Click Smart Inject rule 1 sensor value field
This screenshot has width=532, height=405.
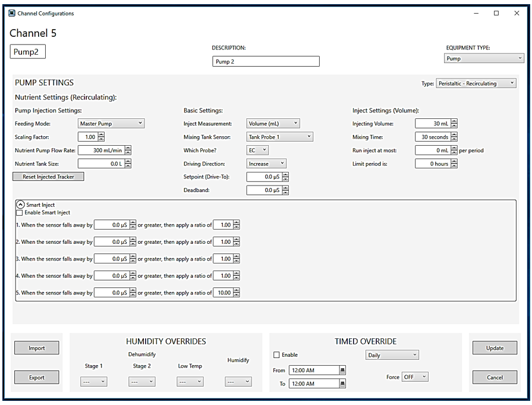[112, 225]
